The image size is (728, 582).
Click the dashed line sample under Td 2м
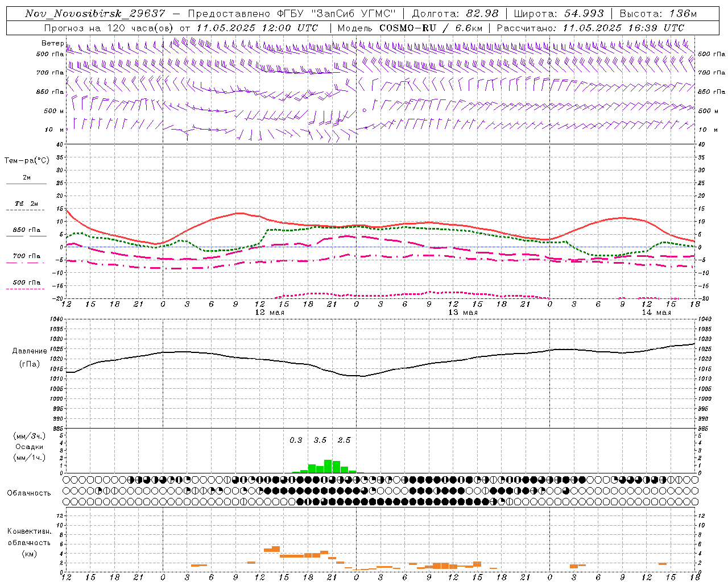point(26,210)
